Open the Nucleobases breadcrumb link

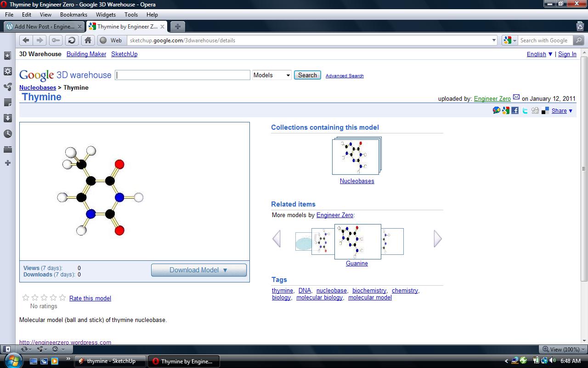(38, 87)
